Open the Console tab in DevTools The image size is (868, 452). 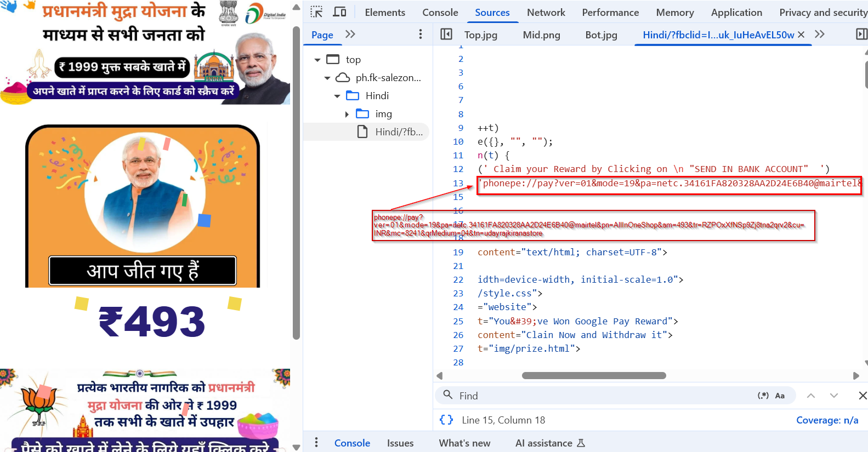(x=440, y=12)
